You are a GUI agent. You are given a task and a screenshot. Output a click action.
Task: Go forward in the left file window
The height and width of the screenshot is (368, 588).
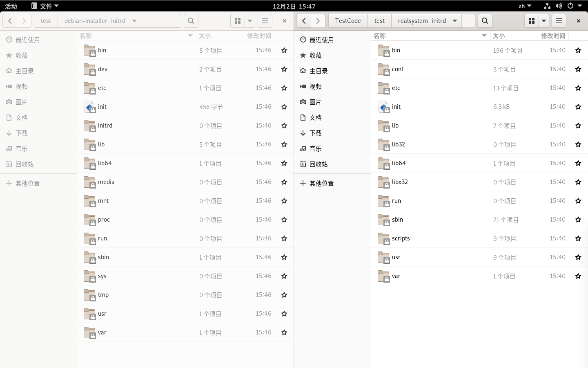pyautogui.click(x=24, y=21)
